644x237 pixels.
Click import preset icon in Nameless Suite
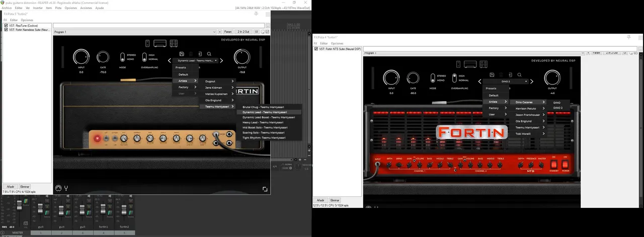click(x=200, y=54)
